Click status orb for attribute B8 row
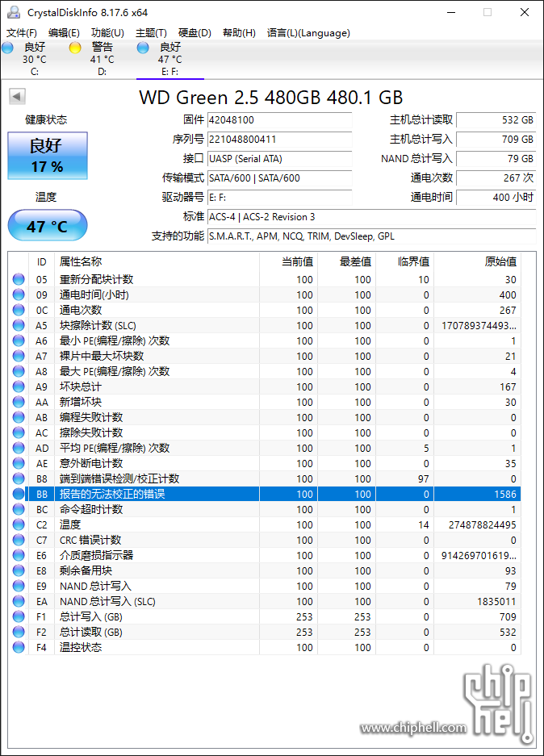 point(19,478)
